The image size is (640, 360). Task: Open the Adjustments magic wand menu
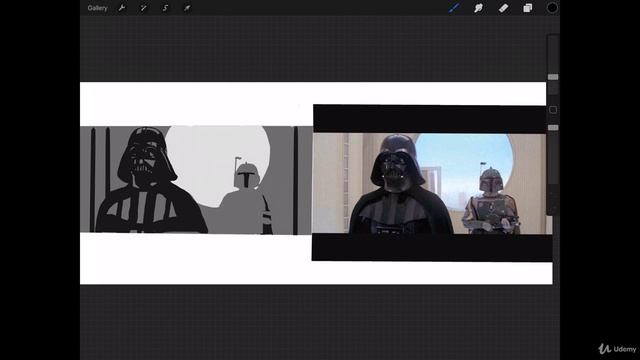pos(143,8)
